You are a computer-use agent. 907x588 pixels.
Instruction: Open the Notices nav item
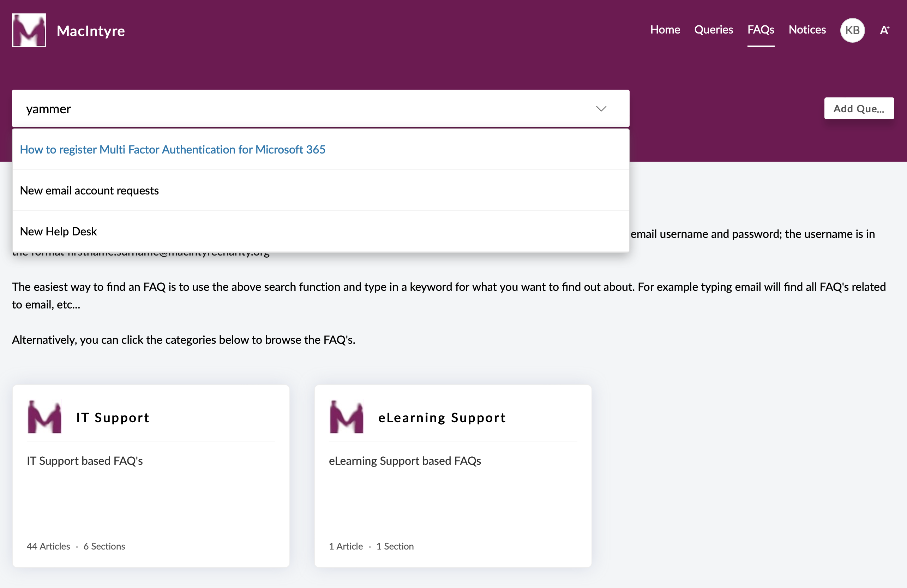[x=807, y=30]
